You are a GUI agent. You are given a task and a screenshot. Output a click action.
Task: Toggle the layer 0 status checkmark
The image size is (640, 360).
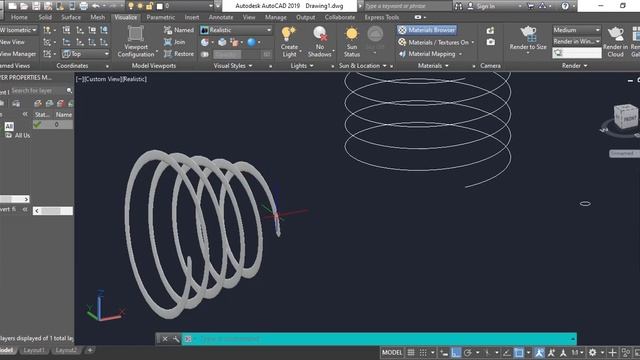(x=38, y=124)
